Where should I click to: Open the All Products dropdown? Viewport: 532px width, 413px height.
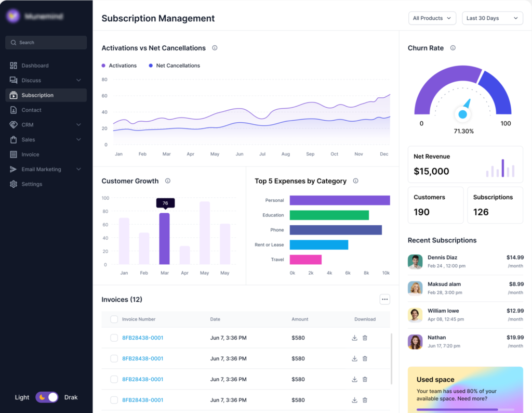point(432,18)
